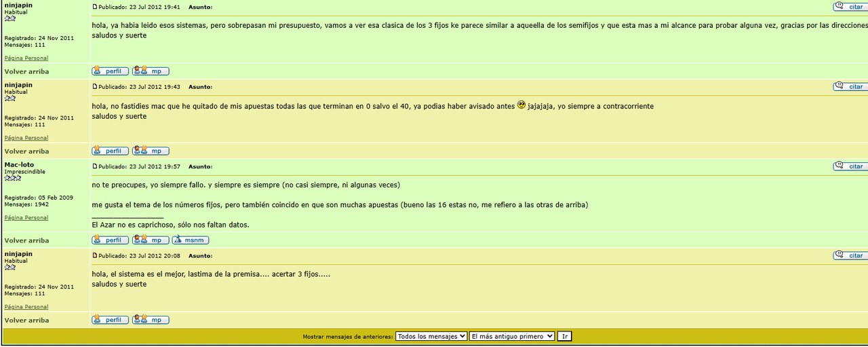Viewport: 868px width, 347px height.
Task: Quote Mac-loto's 19:57 post with citar
Action: (x=850, y=166)
